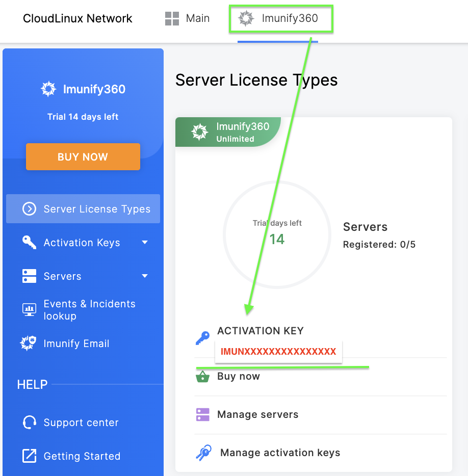Open Activation Keys in sidebar

(83, 243)
